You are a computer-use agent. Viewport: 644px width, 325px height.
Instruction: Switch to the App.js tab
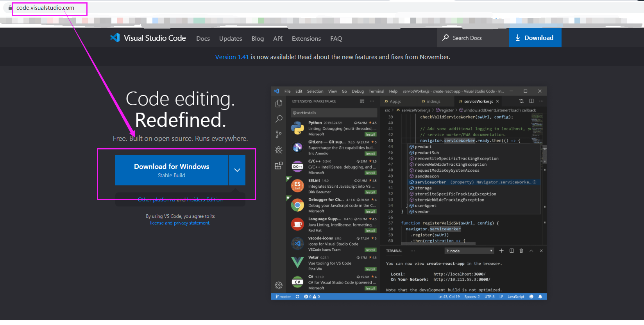pos(393,101)
